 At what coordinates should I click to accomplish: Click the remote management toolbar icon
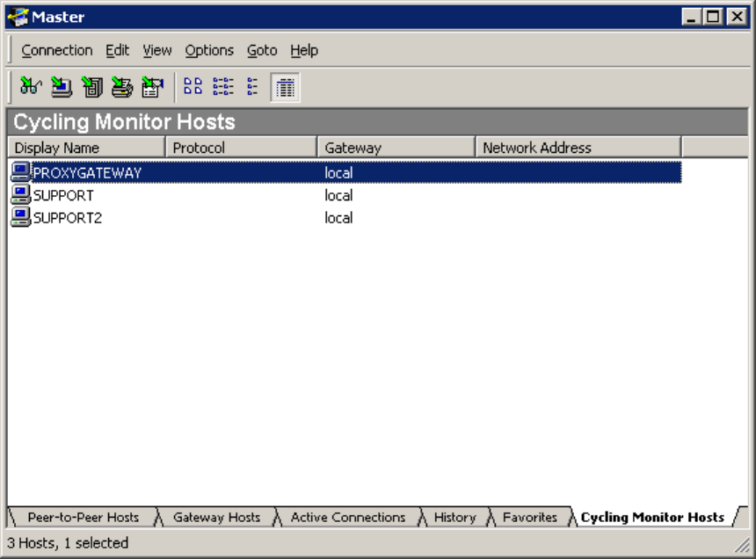click(x=152, y=87)
